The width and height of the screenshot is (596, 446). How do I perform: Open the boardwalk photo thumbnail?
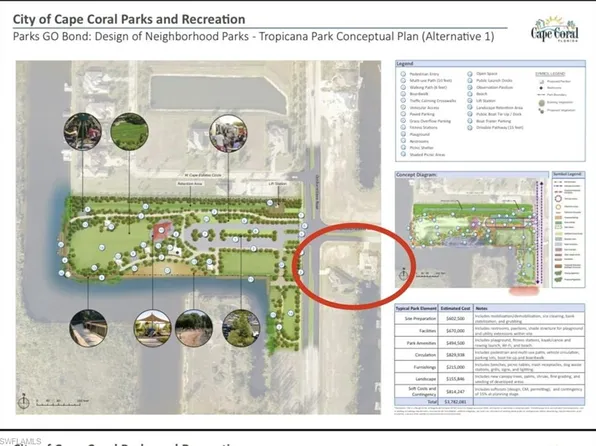click(x=88, y=328)
